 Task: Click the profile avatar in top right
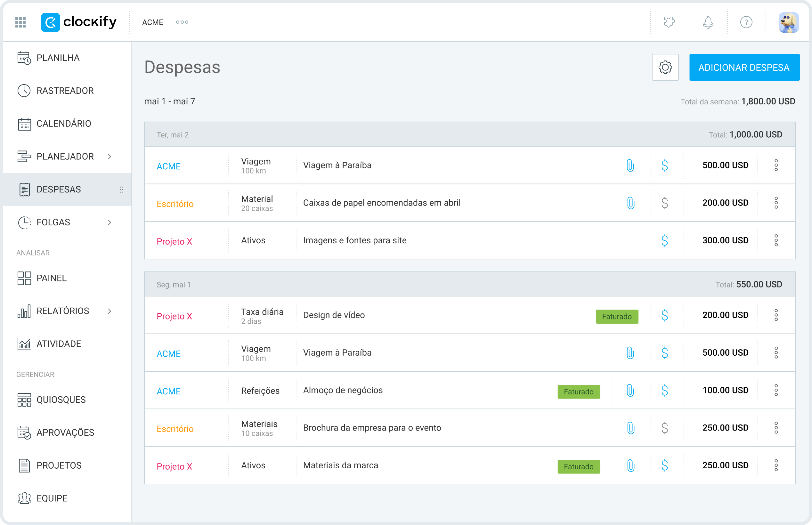[789, 22]
